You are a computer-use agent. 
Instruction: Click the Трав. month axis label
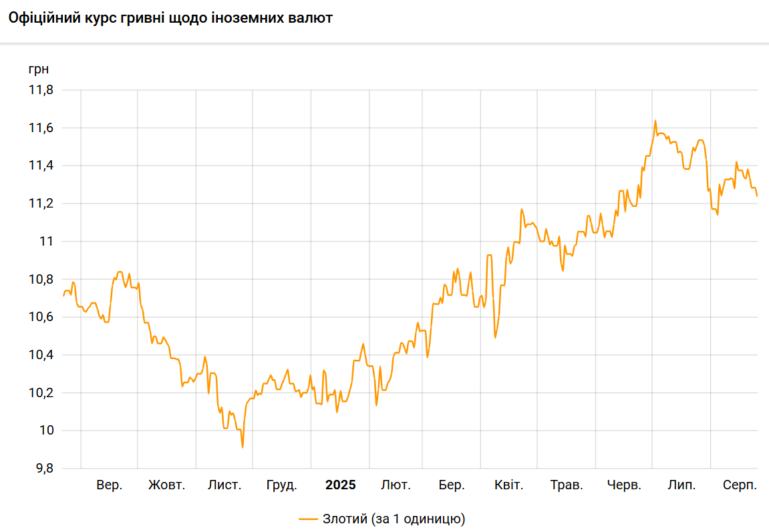pos(567,485)
